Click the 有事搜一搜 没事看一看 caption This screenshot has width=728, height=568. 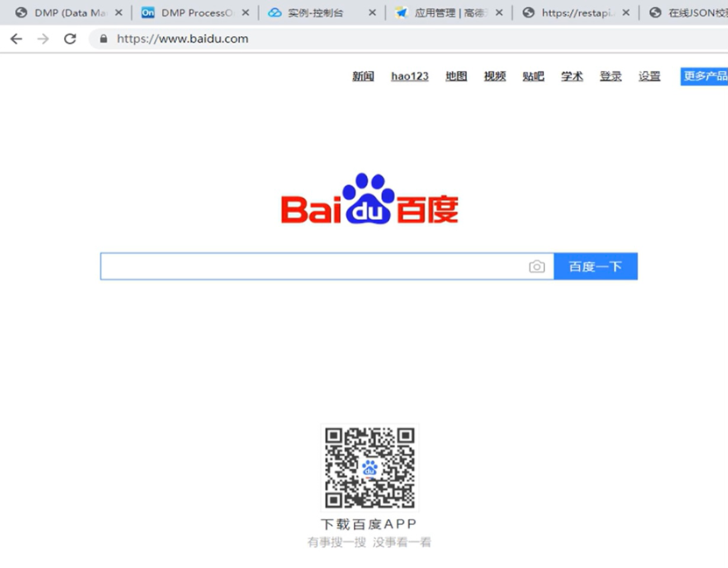point(369,542)
